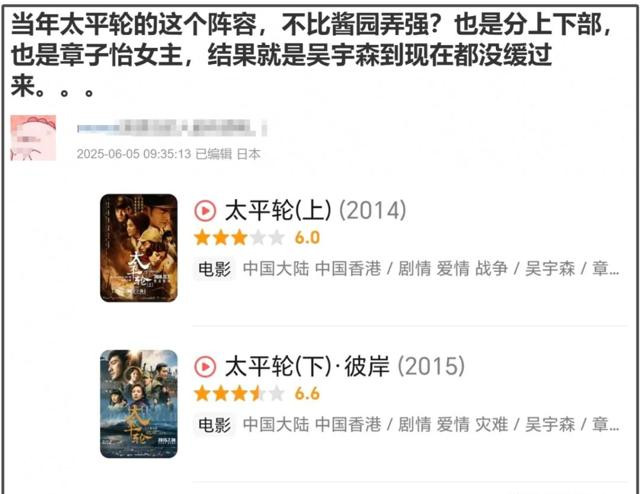Open the 太平轮(下)·彼岸 poster thumbnail
The height and width of the screenshot is (494, 640).
click(139, 404)
